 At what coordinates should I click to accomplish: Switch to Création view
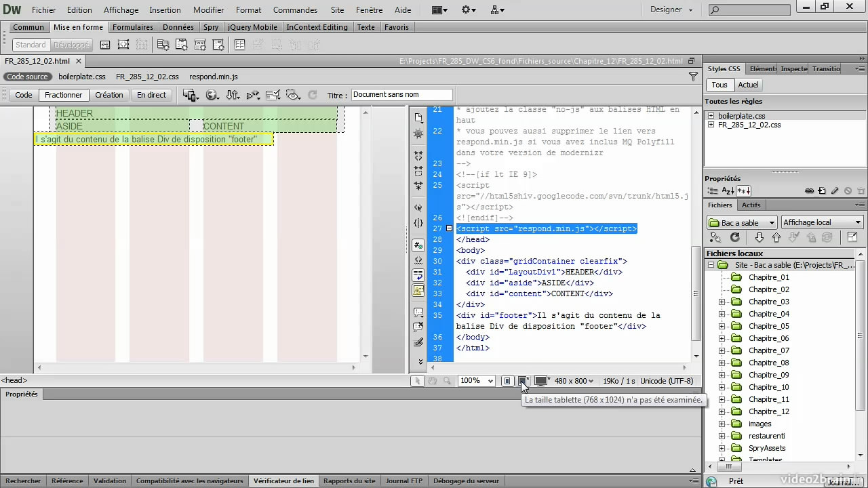[x=109, y=95]
